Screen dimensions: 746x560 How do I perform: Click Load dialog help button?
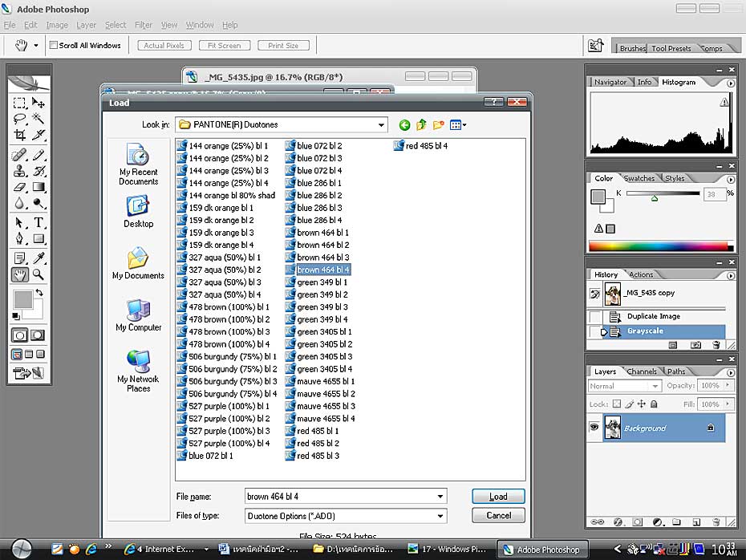[x=493, y=102]
